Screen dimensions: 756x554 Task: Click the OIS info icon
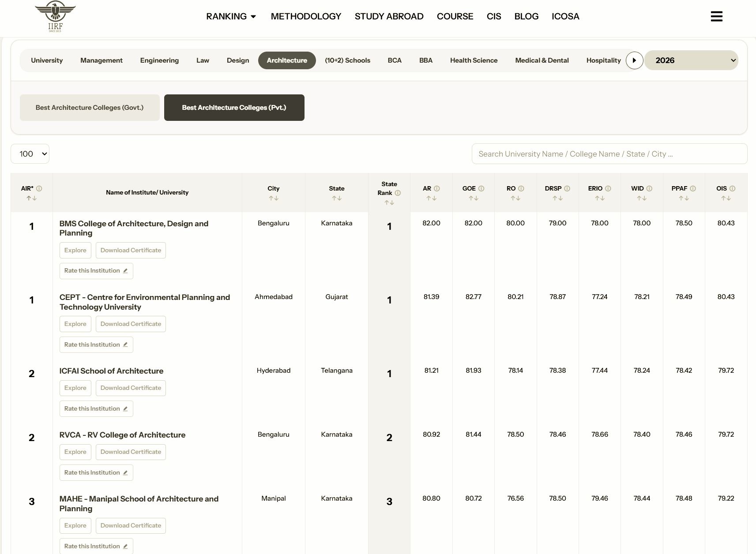[733, 188]
